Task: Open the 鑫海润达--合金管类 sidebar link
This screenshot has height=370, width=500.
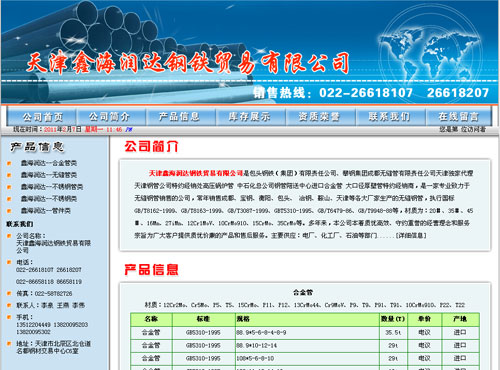Action: tap(49, 163)
